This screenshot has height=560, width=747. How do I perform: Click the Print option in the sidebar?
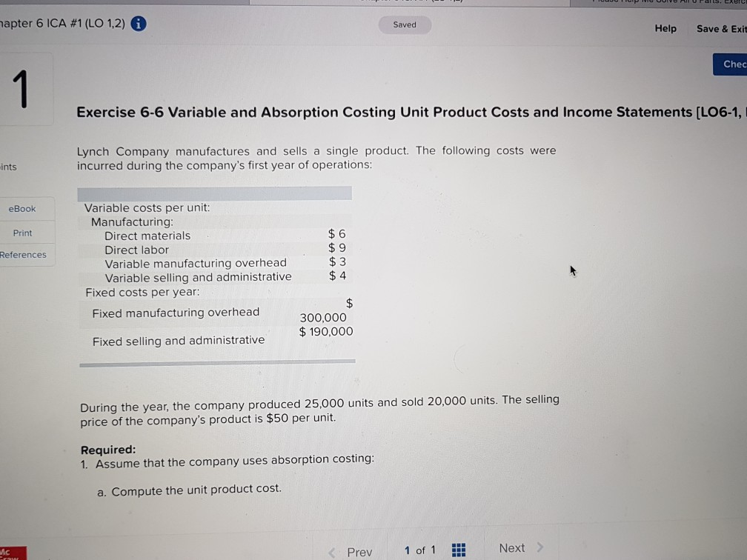[22, 233]
